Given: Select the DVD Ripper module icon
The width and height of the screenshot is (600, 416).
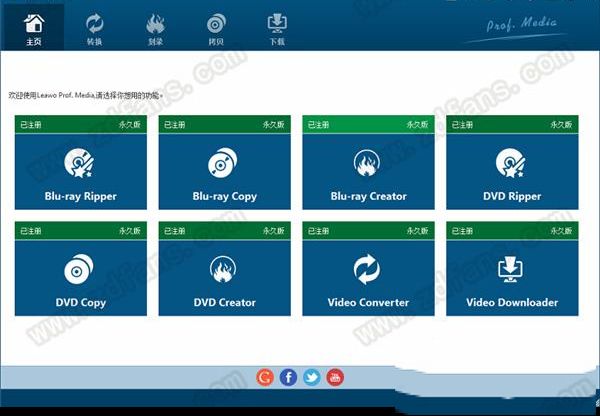Looking at the screenshot, I should (x=512, y=163).
